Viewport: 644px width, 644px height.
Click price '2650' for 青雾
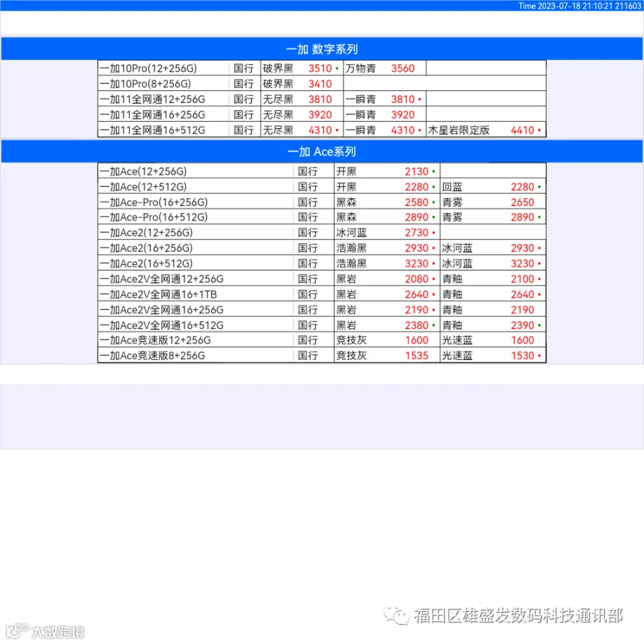(x=522, y=202)
